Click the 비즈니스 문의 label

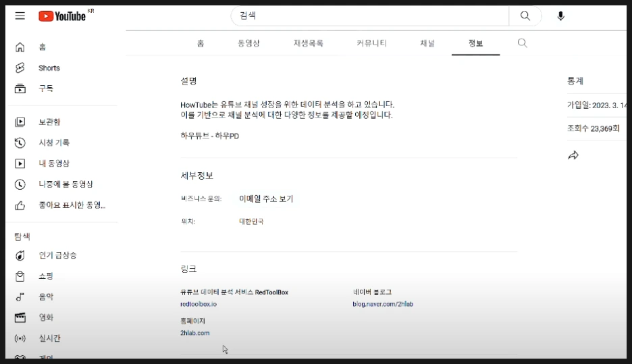click(x=201, y=199)
